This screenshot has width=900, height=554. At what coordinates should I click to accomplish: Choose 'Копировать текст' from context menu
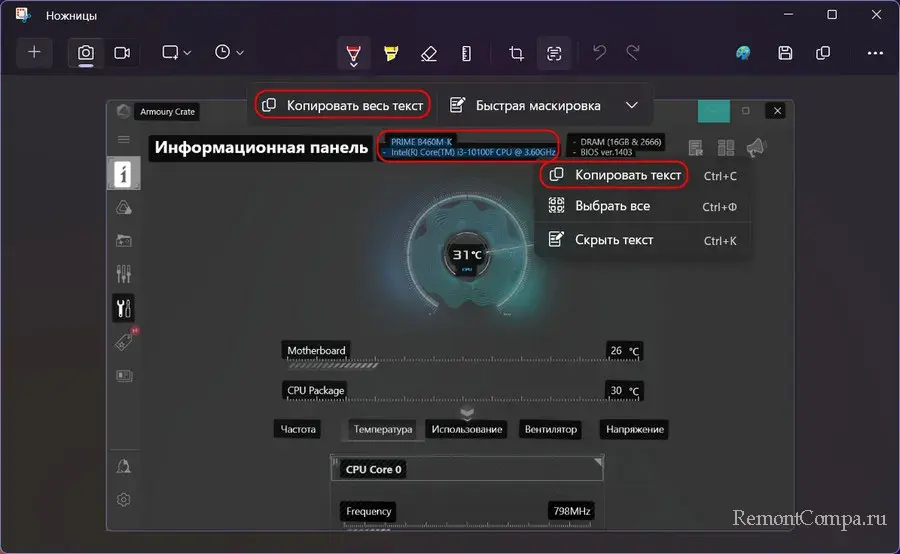pos(628,175)
